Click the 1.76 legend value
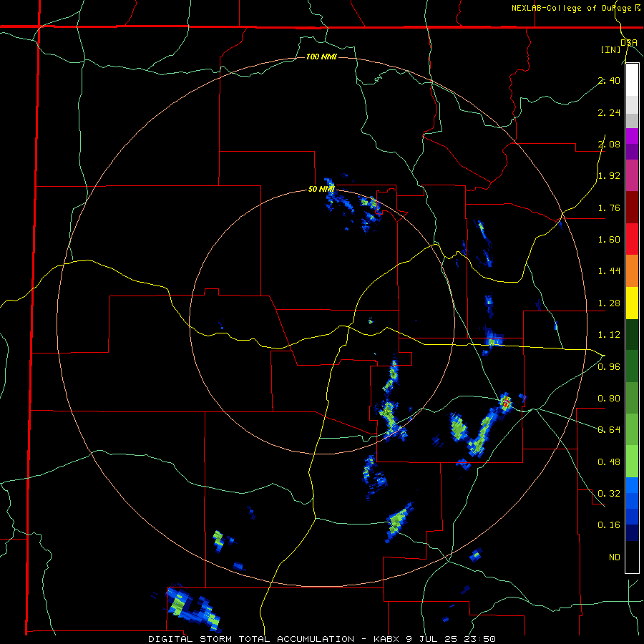644x644 pixels. [x=609, y=208]
